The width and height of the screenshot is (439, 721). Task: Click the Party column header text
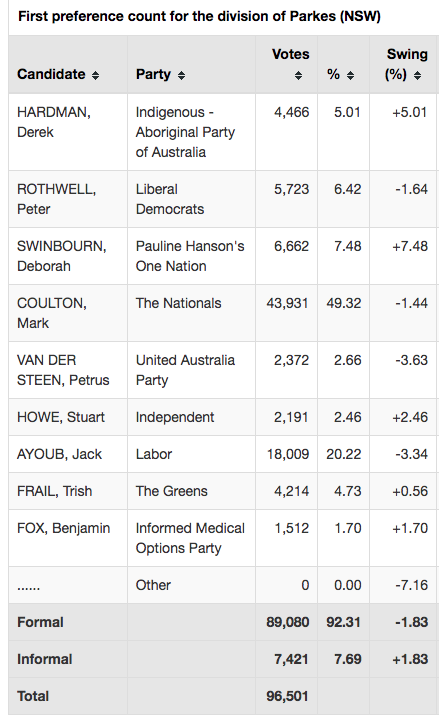[153, 74]
